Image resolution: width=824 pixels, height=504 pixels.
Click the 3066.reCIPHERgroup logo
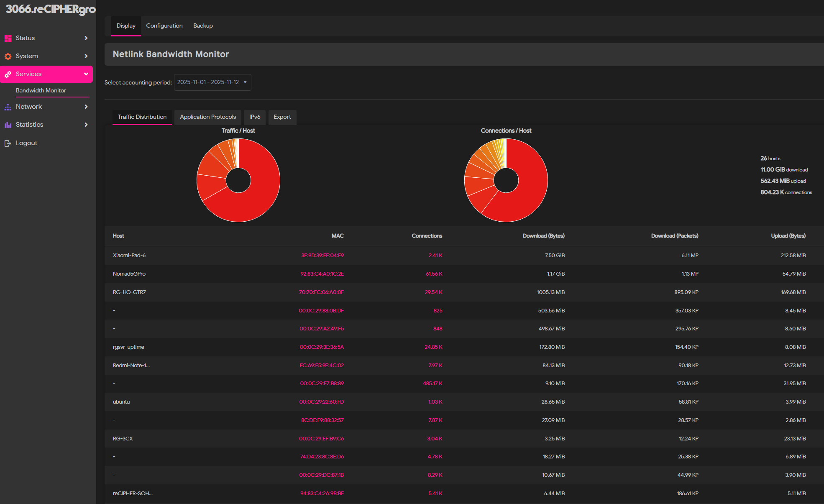(x=50, y=9)
